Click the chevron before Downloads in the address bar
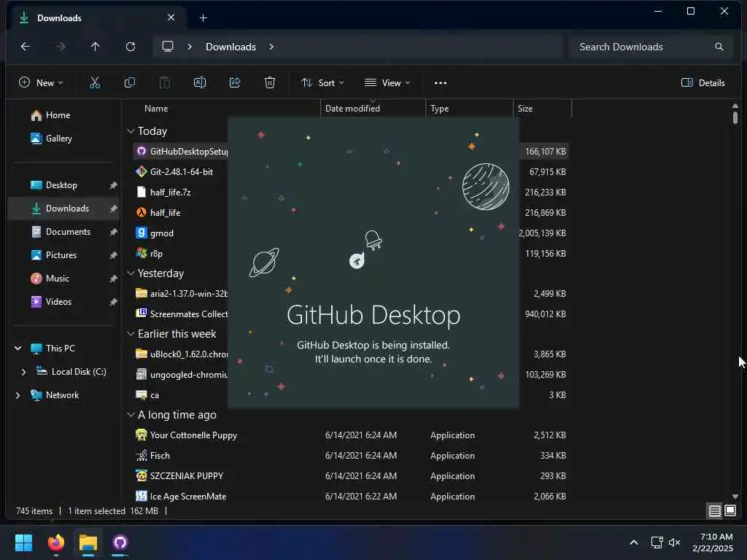Image resolution: width=747 pixels, height=560 pixels. pos(190,47)
